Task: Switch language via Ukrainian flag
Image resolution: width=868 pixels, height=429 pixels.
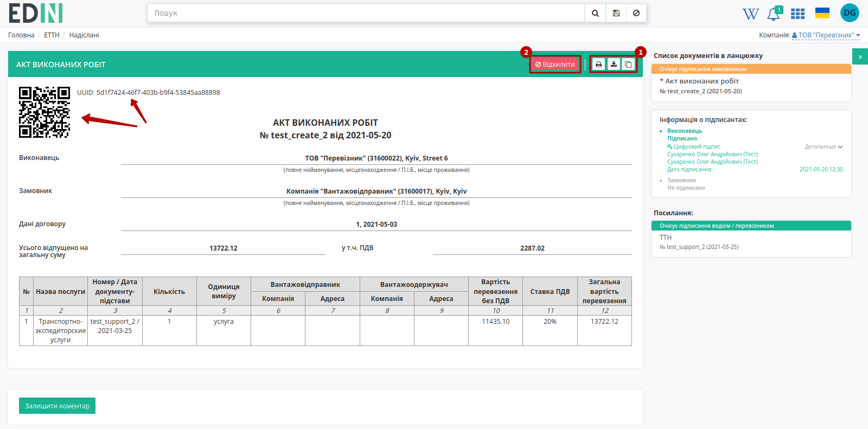Action: pos(822,13)
